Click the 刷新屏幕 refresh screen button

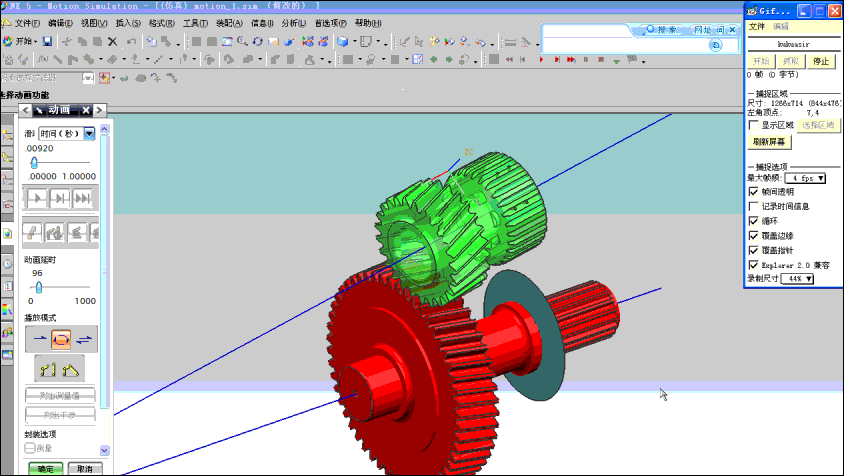[x=769, y=142]
